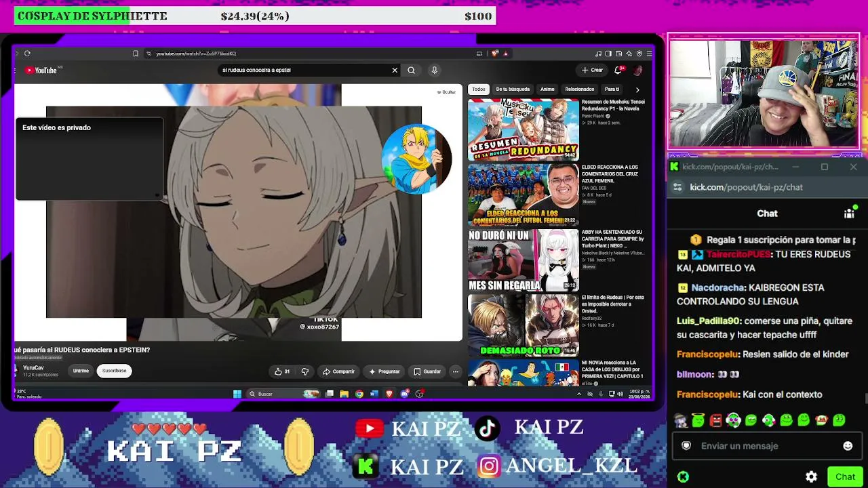Click the Preguntar button

point(384,371)
